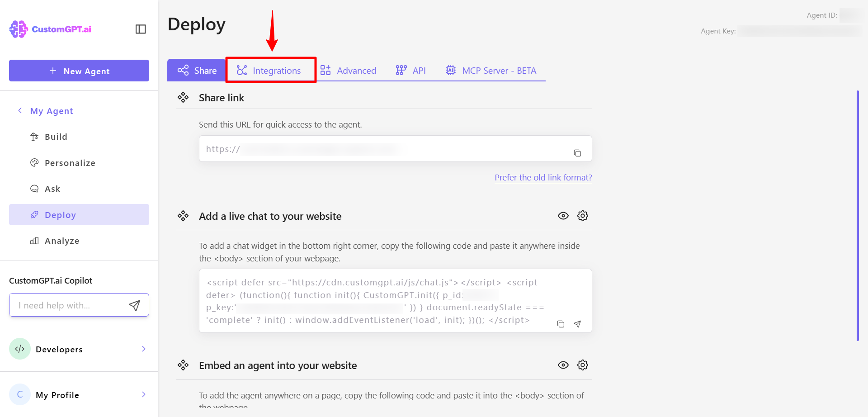Click the Ask chat bubble icon
The image size is (868, 417).
(x=34, y=189)
